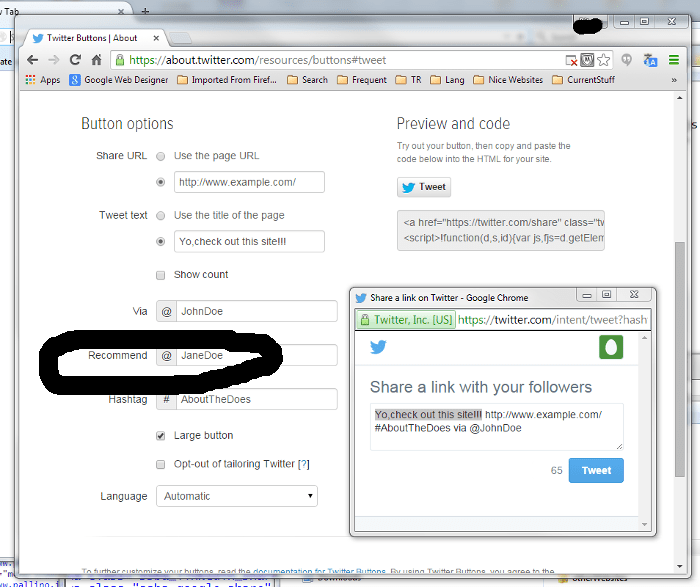Maximize the Share a link on Twitter popup
This screenshot has width=700, height=587.
pos(606,294)
